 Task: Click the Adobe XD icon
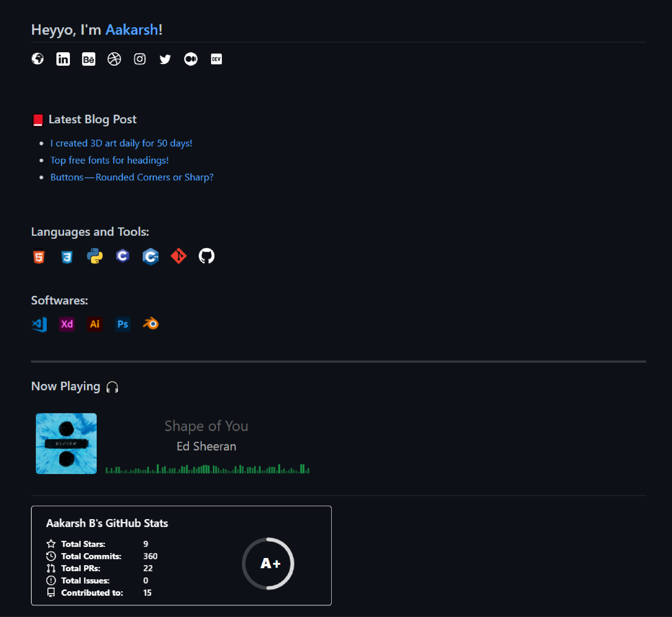(67, 324)
